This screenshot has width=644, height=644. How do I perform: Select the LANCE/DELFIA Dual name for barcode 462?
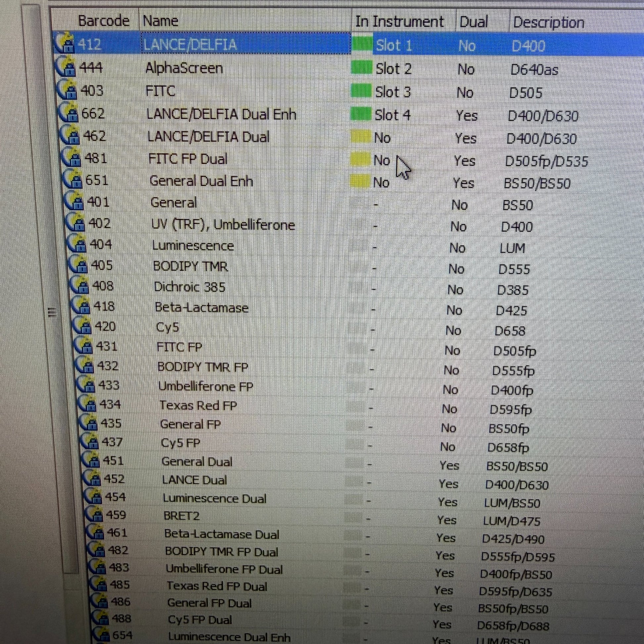click(x=208, y=137)
